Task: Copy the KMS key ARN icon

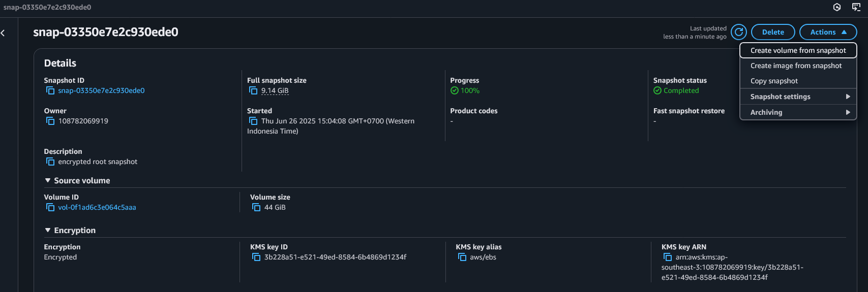Action: pyautogui.click(x=668, y=257)
